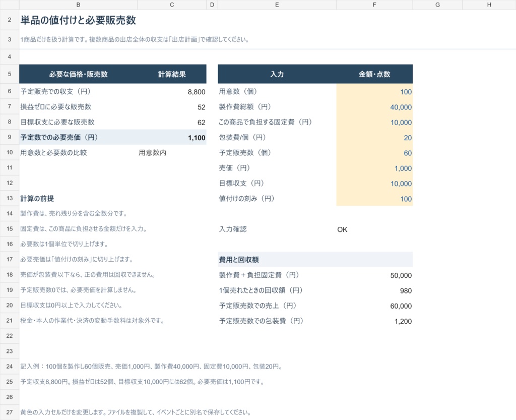Select column G header
Screen dimensions: 516x420
437,5
